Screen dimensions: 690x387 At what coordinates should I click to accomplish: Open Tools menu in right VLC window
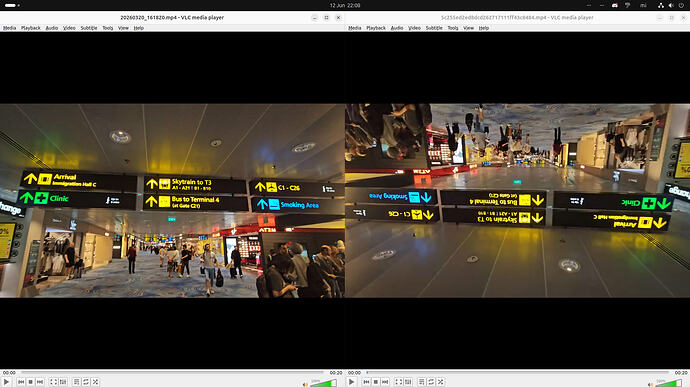coord(453,28)
